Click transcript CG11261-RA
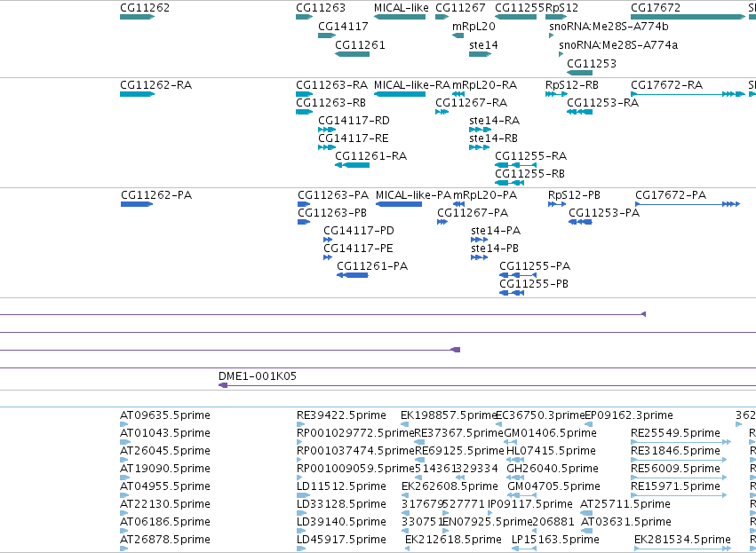Screen dimensions: 756x553 pos(353,165)
